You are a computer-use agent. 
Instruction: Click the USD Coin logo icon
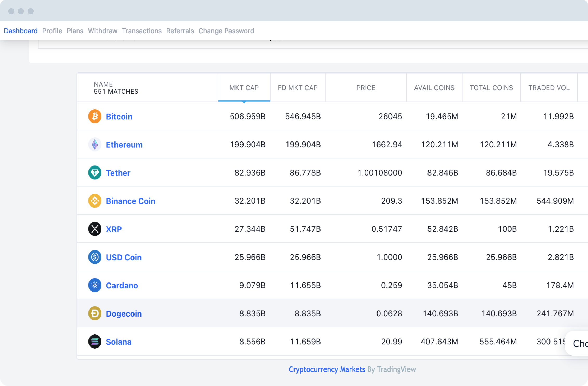[x=95, y=257]
